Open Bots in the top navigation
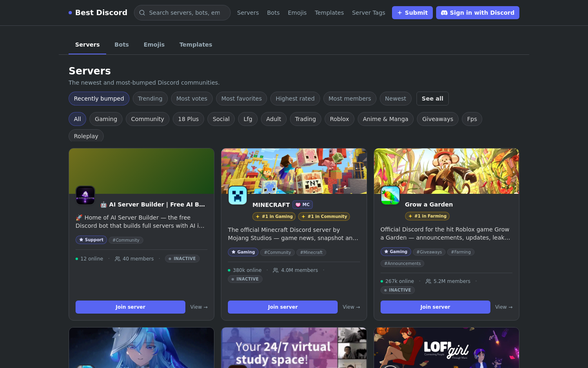Screen dimensions: 588x368 point(273,13)
